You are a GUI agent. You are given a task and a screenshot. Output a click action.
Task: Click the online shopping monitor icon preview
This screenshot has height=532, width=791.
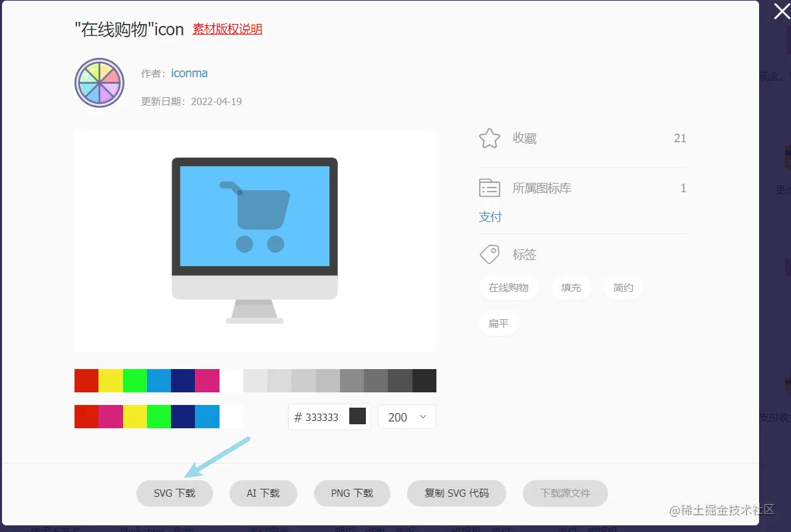[x=255, y=241]
